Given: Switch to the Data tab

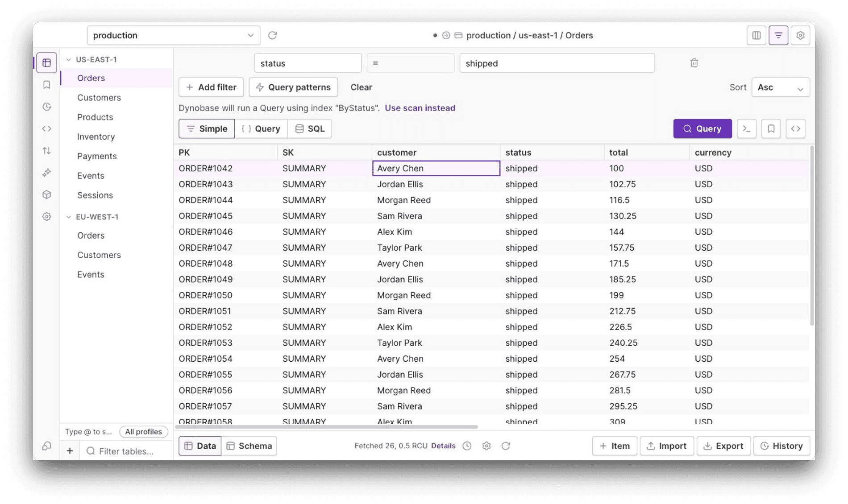Looking at the screenshot, I should [x=200, y=446].
